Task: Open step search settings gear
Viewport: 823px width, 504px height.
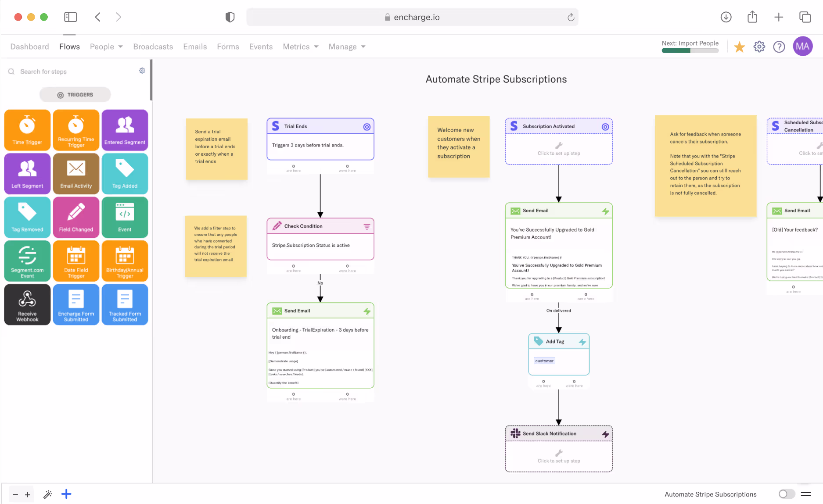Action: (142, 70)
